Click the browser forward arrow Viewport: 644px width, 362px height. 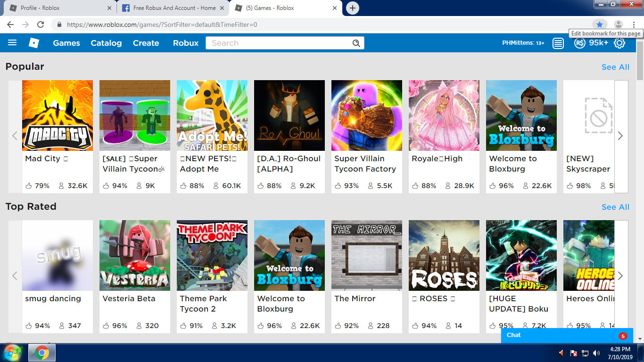25,25
